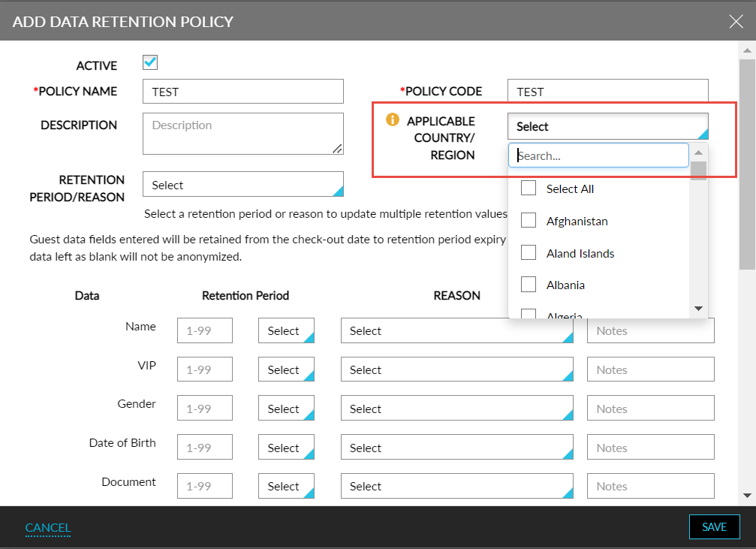The height and width of the screenshot is (549, 756).
Task: Check the Select All countries option
Action: 528,188
